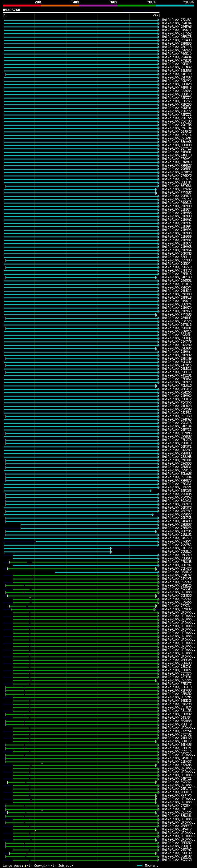
Task: Select the UniRef100_A7NVX9 label
Action: click(x=177, y=162)
